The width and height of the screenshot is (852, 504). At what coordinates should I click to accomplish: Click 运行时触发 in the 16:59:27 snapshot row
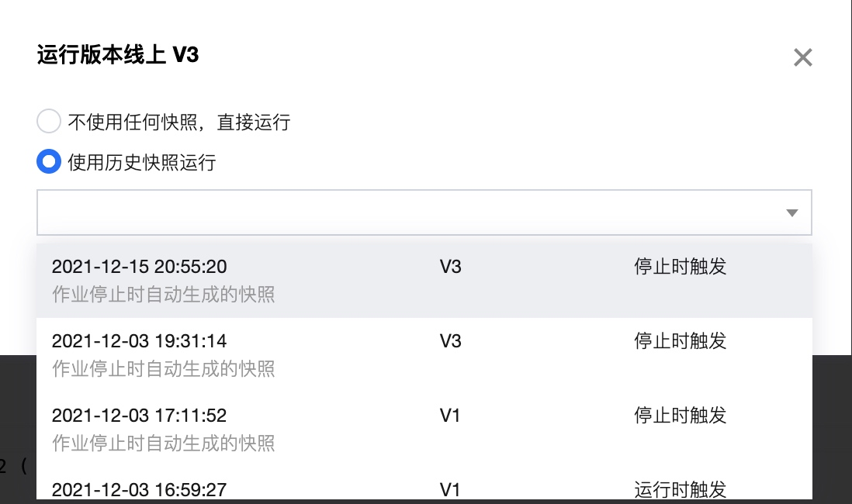[681, 489]
